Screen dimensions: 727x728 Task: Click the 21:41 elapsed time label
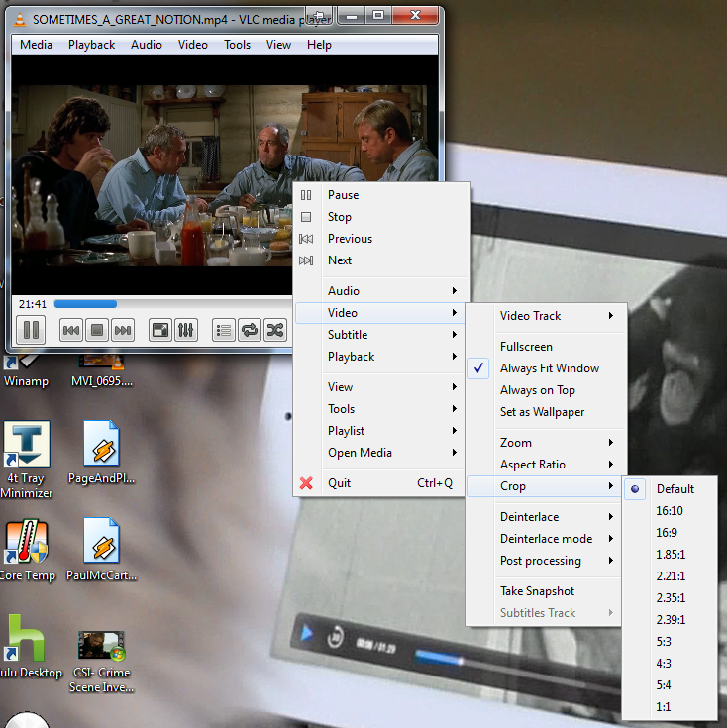tap(33, 304)
